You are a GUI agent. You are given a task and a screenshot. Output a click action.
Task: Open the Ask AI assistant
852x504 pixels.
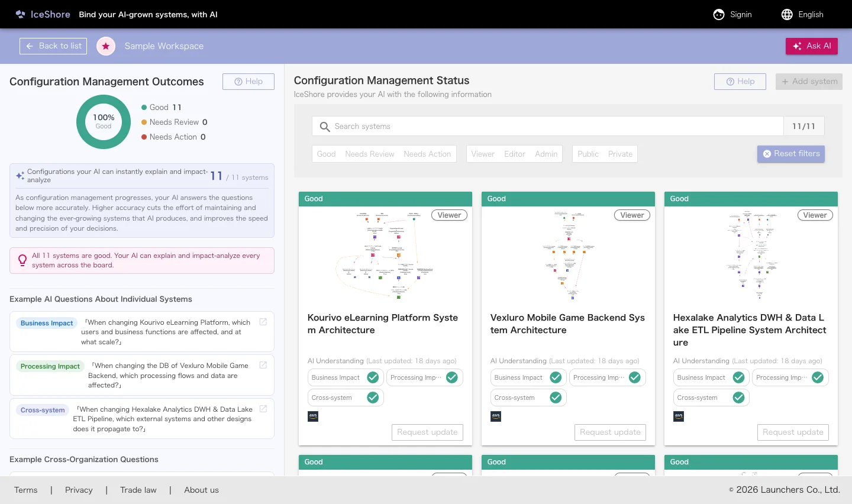click(x=812, y=46)
